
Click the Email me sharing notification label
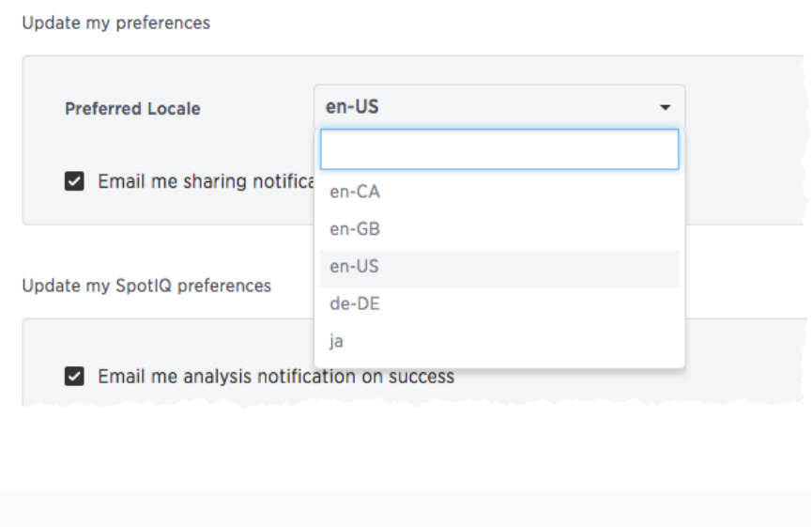207,181
